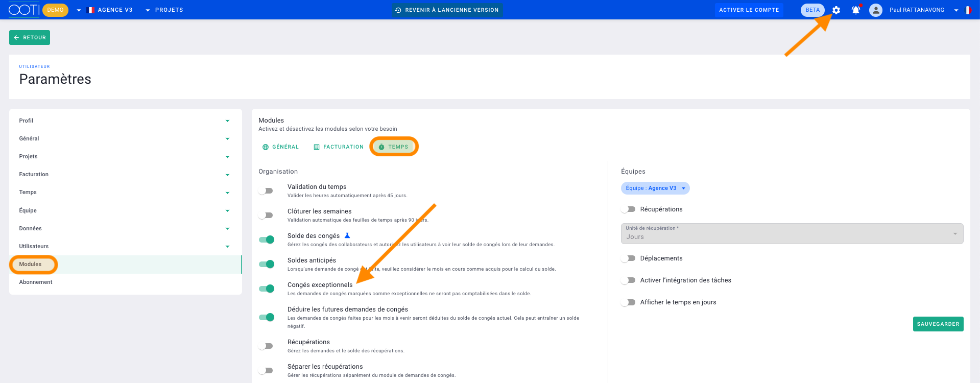Click the BETA badge
Image resolution: width=980 pixels, height=383 pixels.
tap(812, 10)
